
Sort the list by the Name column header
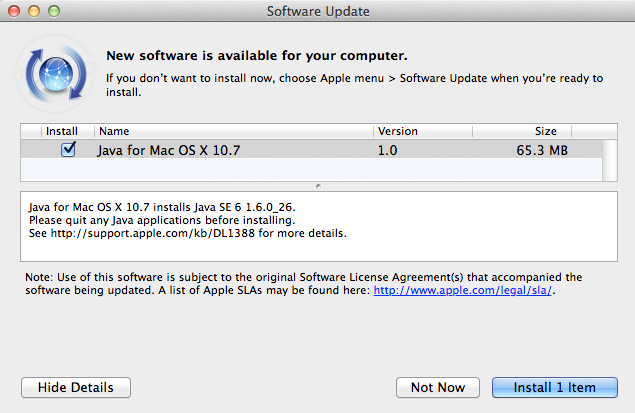coord(234,131)
